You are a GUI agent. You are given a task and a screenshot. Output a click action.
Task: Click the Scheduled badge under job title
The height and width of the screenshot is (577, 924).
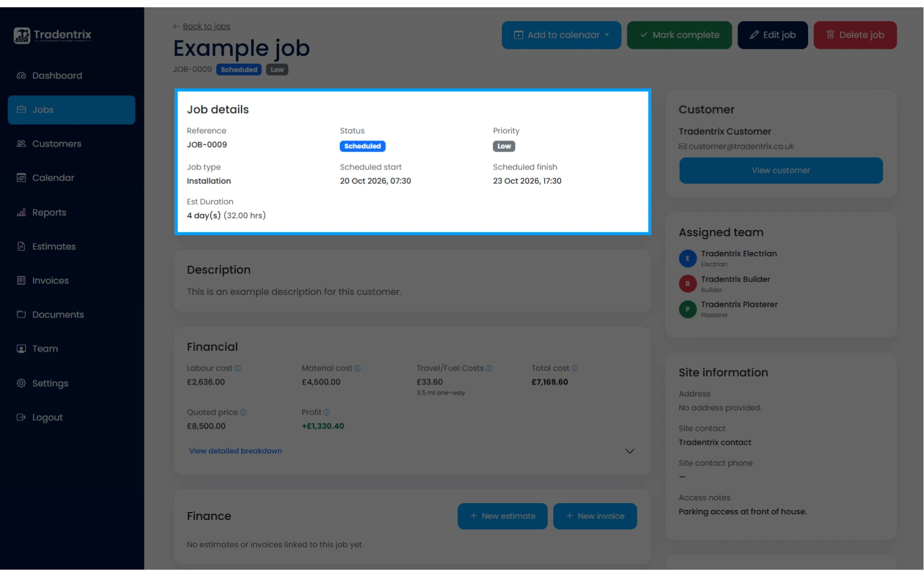tap(239, 70)
